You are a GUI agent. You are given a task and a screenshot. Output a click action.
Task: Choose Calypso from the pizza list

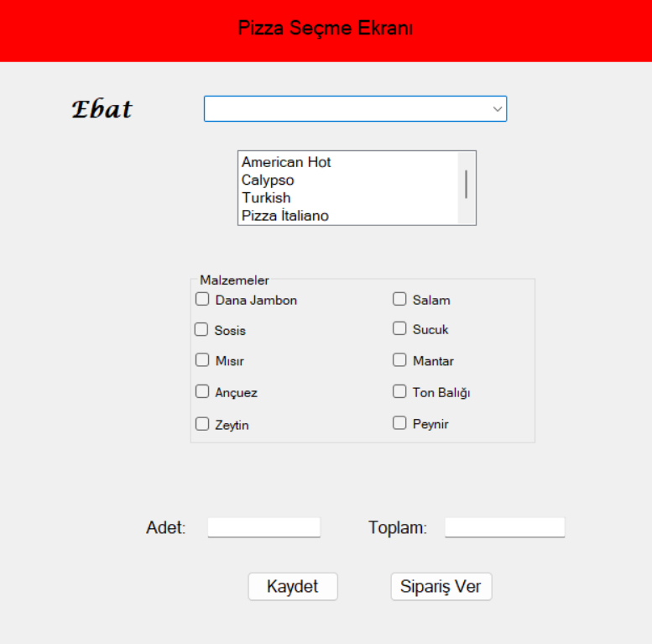[268, 180]
